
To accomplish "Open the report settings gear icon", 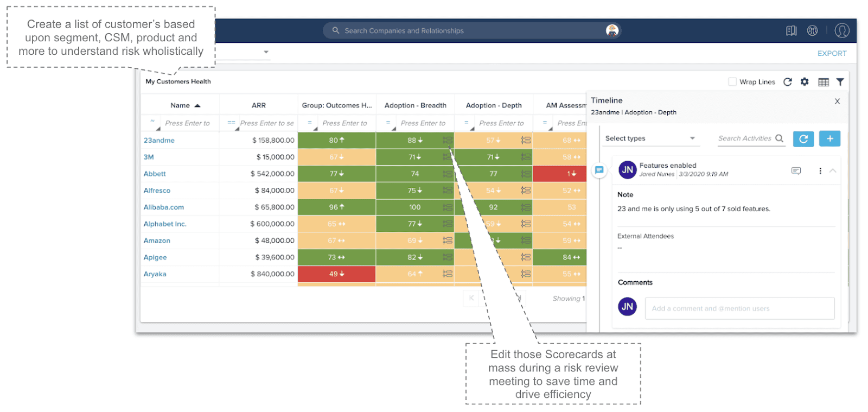I will click(x=805, y=82).
